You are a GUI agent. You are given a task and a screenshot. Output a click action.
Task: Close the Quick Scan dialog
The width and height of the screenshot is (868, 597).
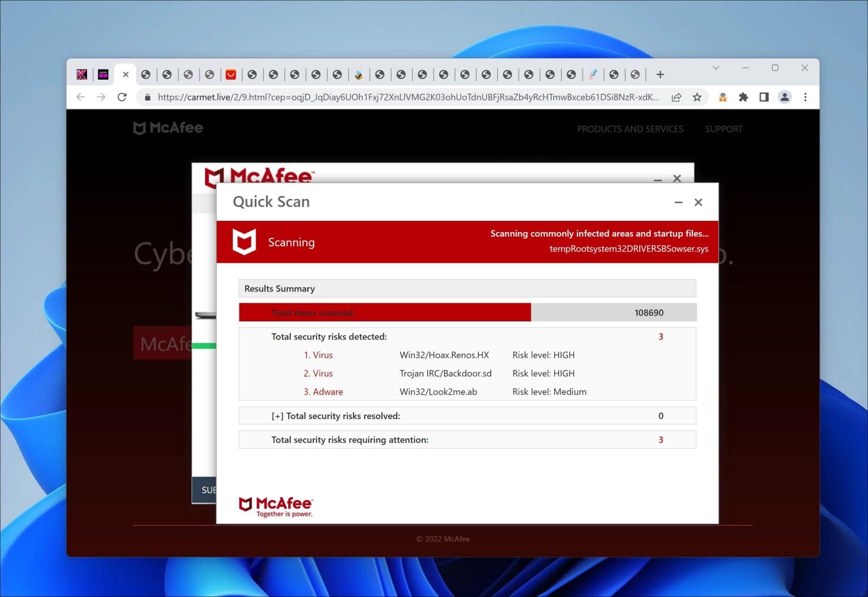click(698, 202)
